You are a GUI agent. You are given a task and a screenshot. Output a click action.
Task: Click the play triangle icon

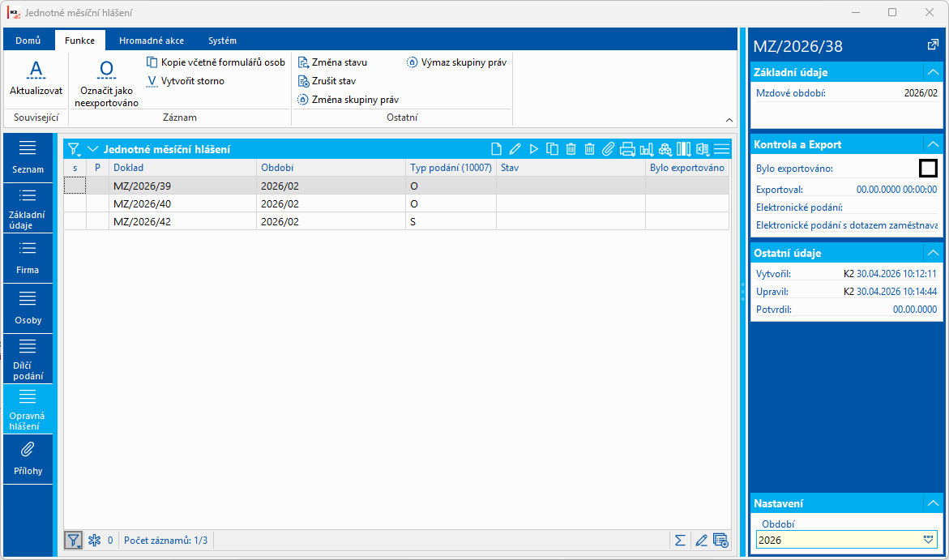(534, 149)
